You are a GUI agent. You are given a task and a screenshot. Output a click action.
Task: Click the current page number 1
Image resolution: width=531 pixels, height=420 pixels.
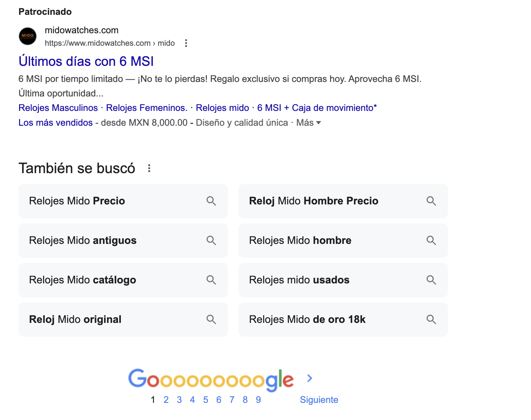(153, 400)
